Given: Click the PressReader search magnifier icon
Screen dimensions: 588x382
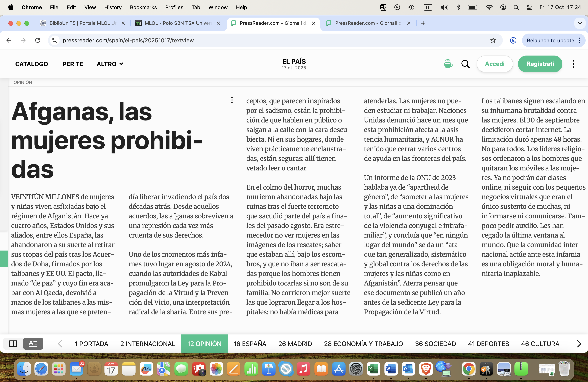Looking at the screenshot, I should [465, 64].
